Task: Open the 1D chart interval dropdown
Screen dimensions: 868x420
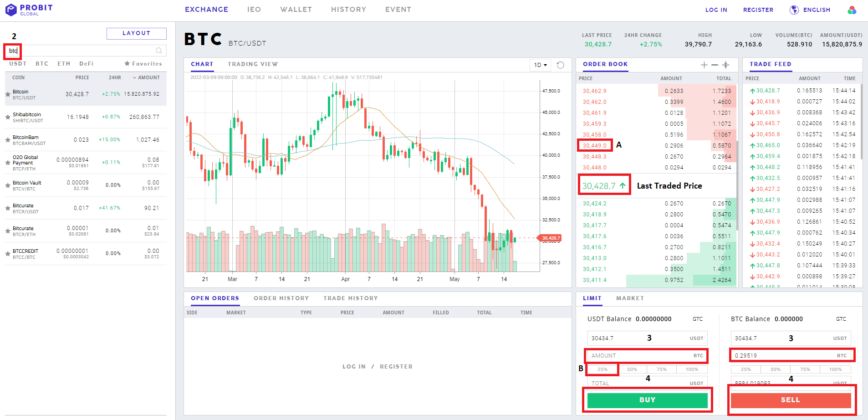Action: click(x=540, y=65)
